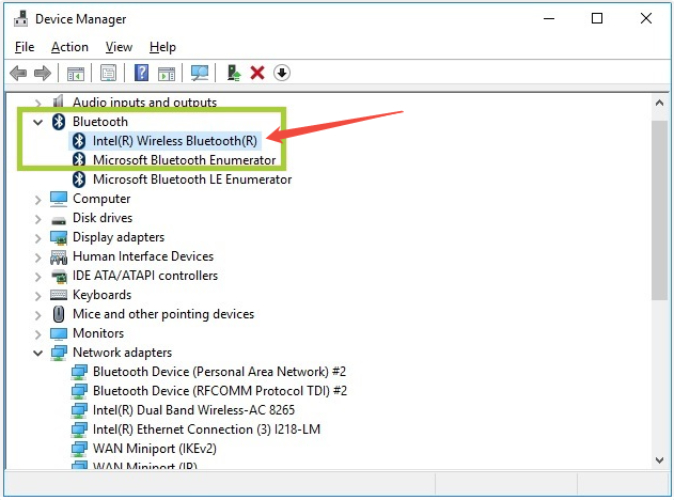
Task: Expand the Disk drives category
Action: [38, 219]
